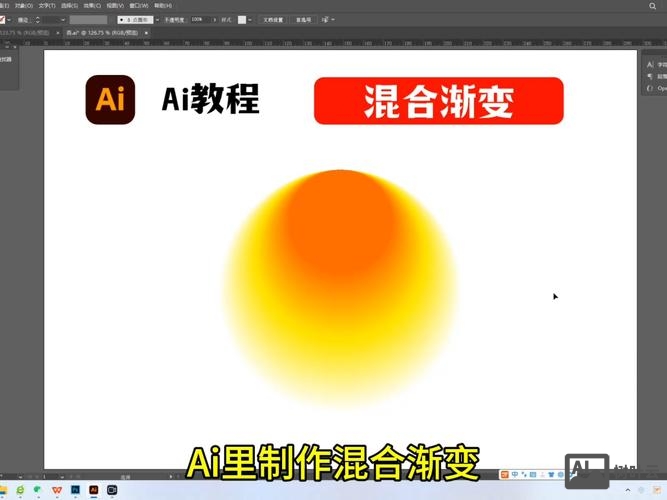Open the 帮助(H) Help menu
This screenshot has height=500, width=667.
163,6
